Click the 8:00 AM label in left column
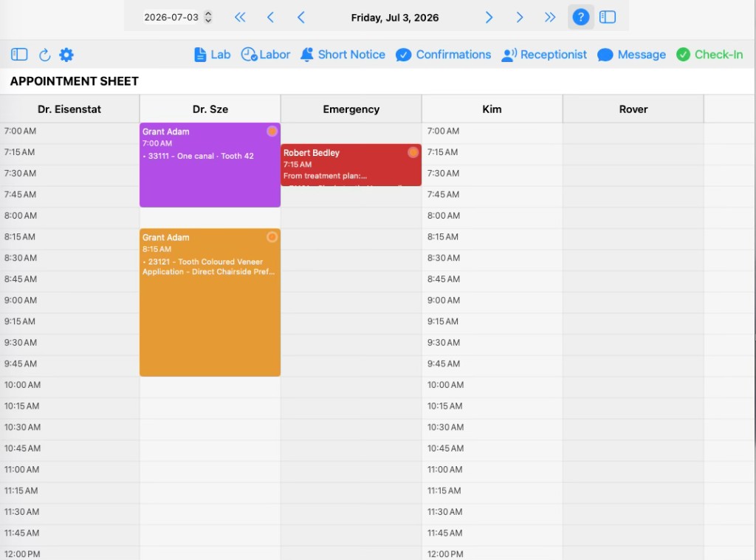756x560 pixels. click(x=20, y=216)
